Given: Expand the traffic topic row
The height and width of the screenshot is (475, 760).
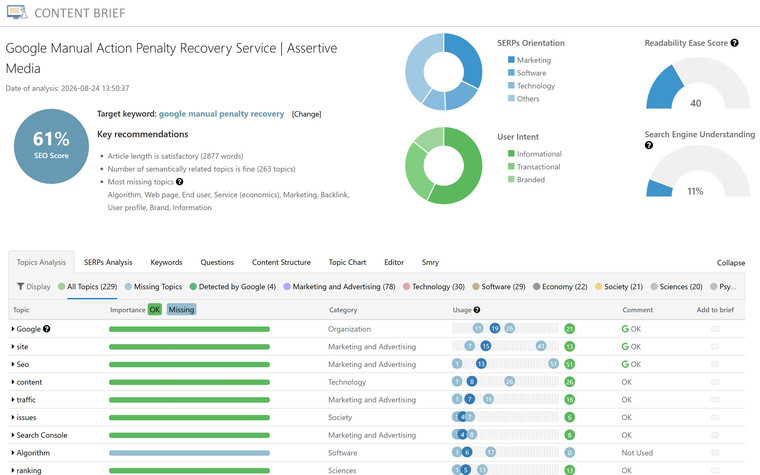Looking at the screenshot, I should point(13,399).
